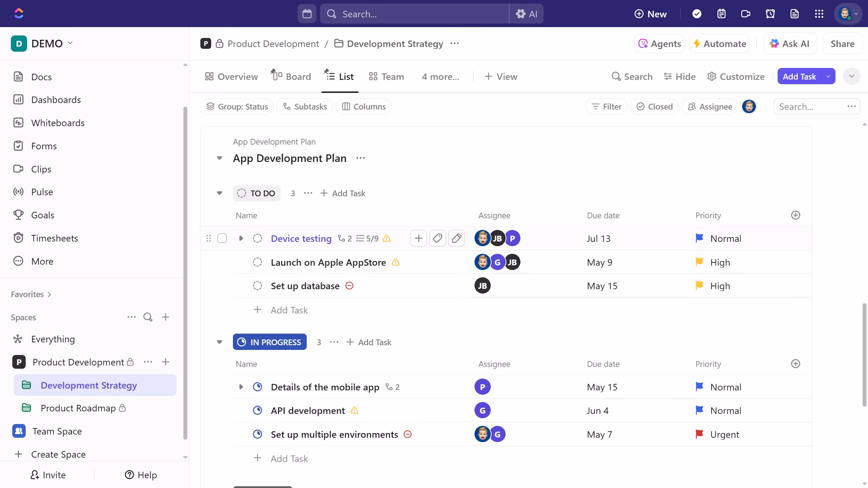Toggle status circle of Device testing
This screenshot has height=488, width=868.
pos(258,238)
